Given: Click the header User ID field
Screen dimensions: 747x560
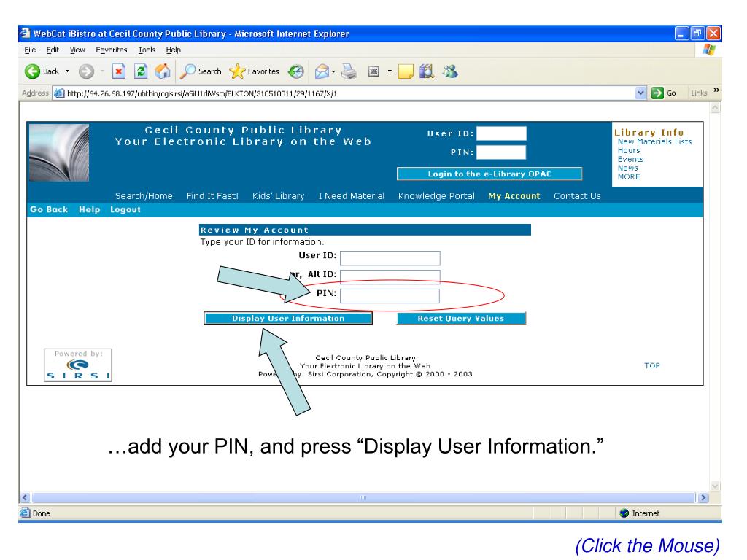Looking at the screenshot, I should pos(501,133).
